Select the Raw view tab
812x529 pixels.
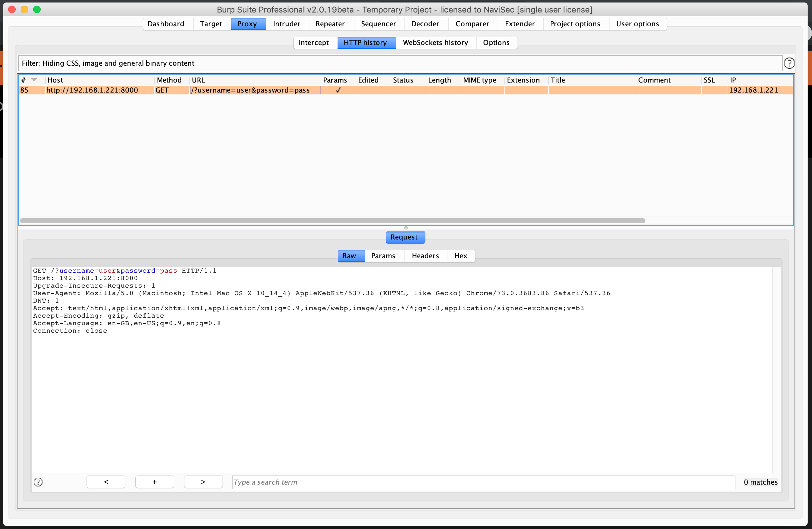tap(351, 256)
